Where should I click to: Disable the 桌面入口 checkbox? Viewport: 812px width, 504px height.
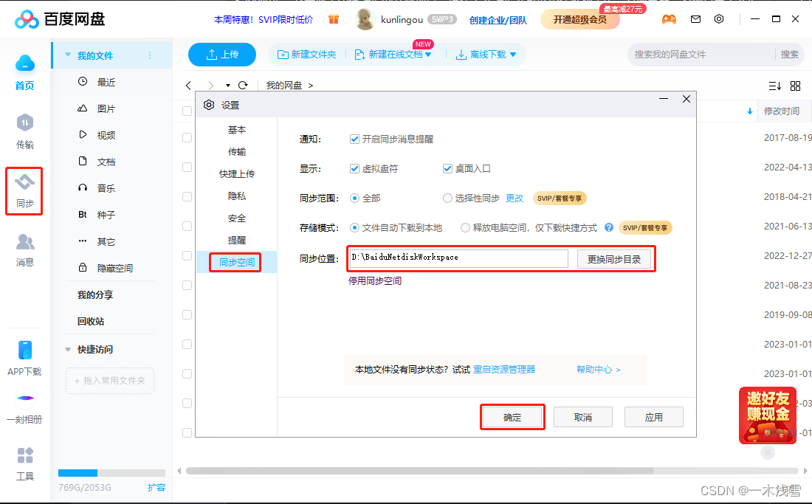point(448,168)
